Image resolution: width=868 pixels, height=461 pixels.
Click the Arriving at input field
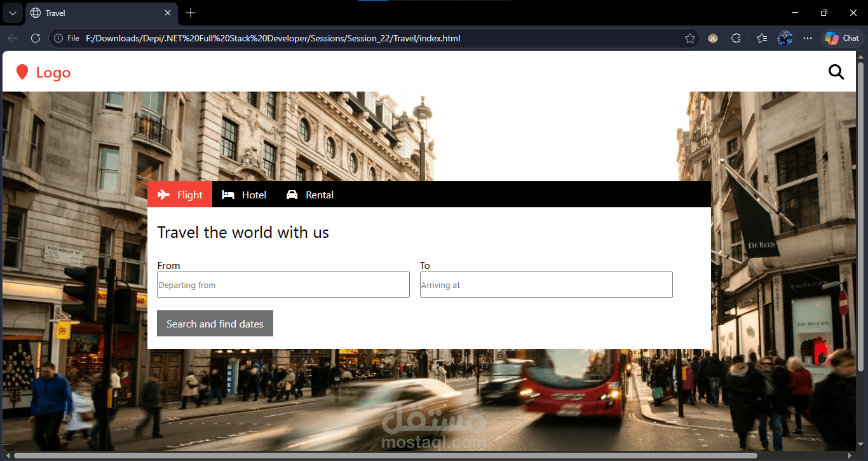[546, 284]
